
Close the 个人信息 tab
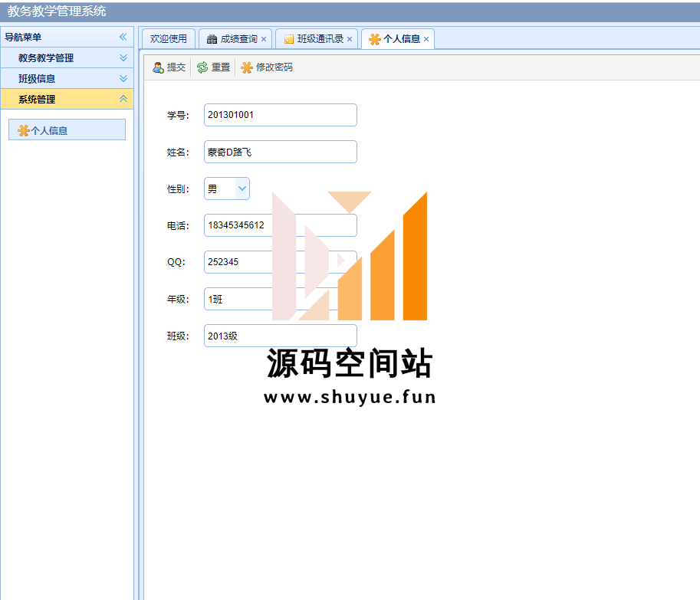tap(426, 39)
